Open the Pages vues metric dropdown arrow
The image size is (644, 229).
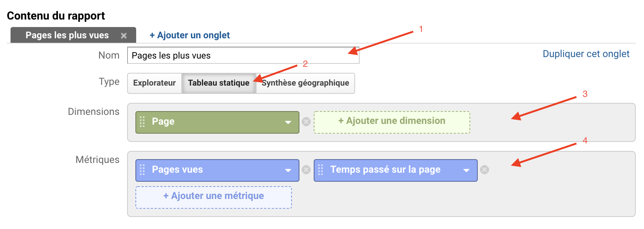pyautogui.click(x=288, y=170)
